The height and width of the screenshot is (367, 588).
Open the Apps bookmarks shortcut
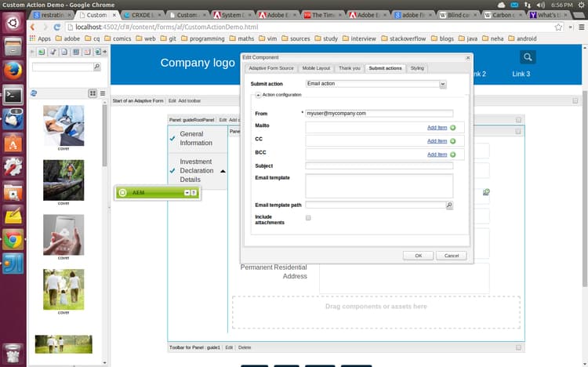(x=40, y=38)
